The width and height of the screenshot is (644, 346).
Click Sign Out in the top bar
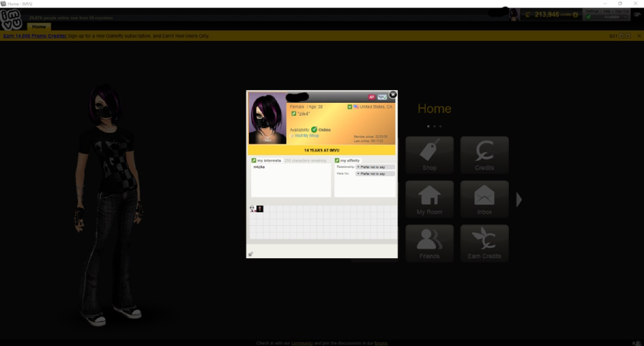coord(621,11)
